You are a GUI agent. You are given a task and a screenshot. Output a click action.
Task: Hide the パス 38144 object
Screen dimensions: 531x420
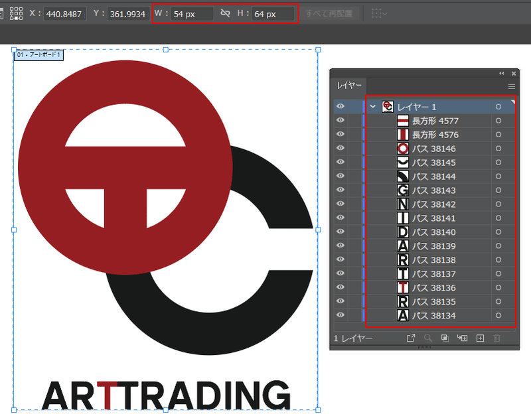point(341,176)
